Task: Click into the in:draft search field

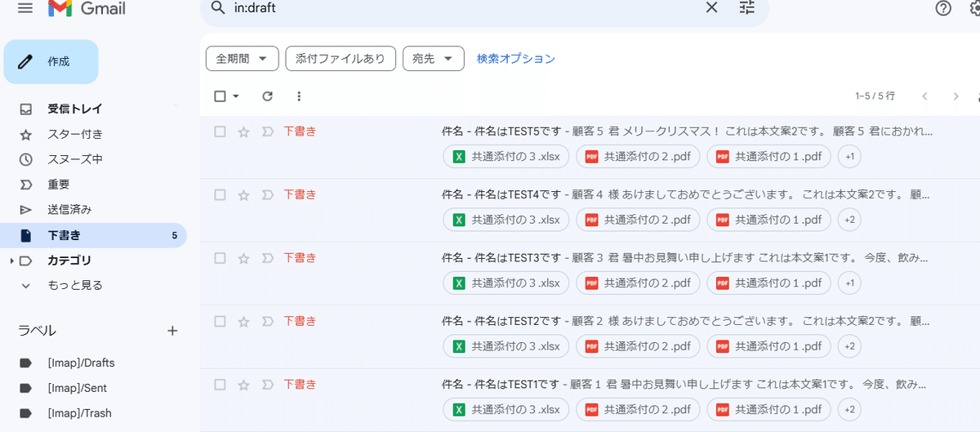Action: tap(465, 7)
